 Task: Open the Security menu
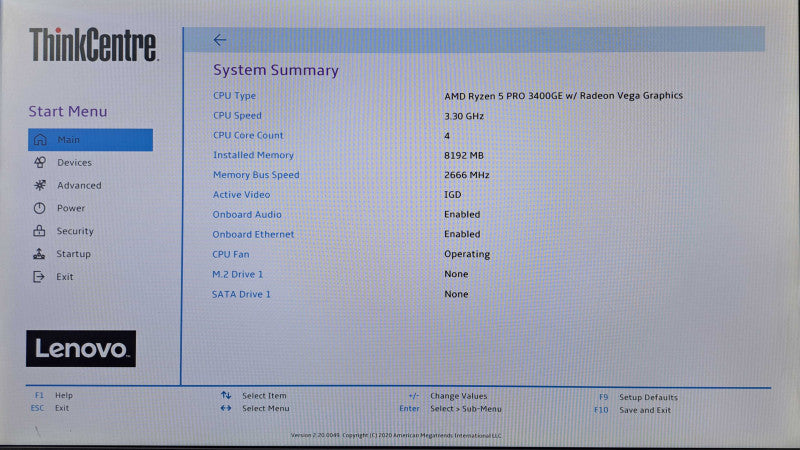click(75, 231)
